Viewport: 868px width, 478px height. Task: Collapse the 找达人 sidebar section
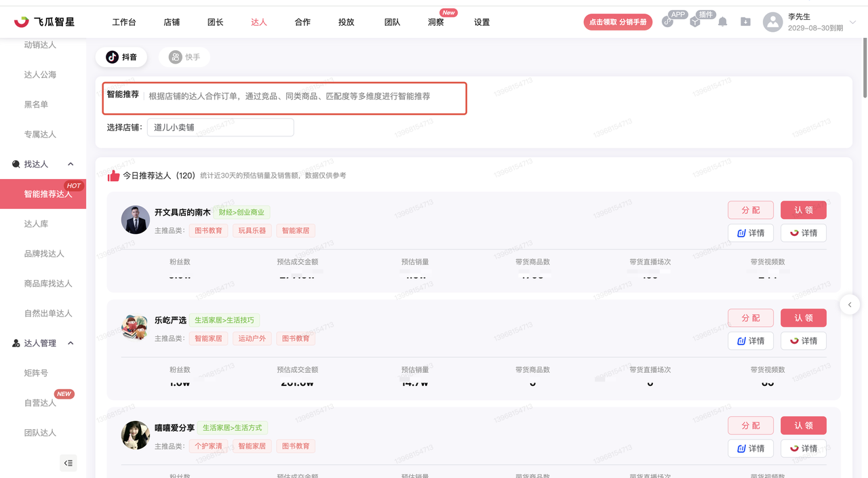(x=71, y=164)
